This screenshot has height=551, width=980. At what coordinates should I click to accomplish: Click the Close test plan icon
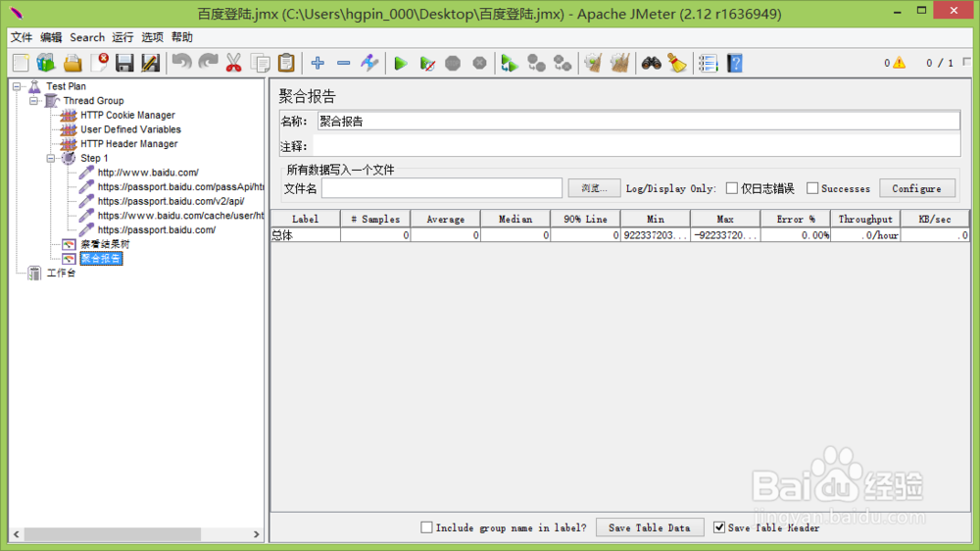[99, 63]
